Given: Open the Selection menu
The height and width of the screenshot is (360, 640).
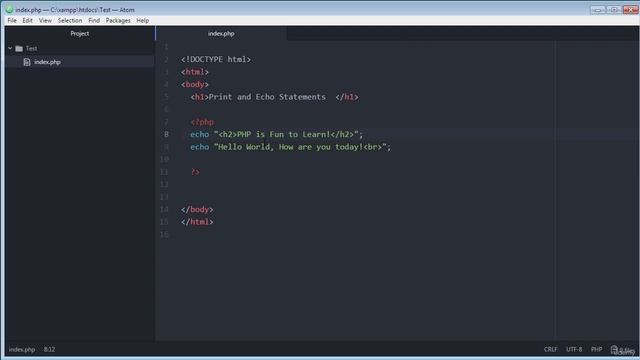Looking at the screenshot, I should (x=70, y=20).
